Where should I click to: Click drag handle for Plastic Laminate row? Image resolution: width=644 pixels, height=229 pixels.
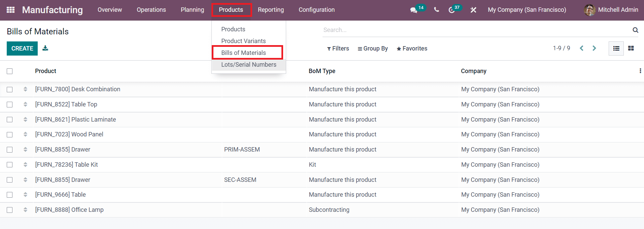[25, 120]
